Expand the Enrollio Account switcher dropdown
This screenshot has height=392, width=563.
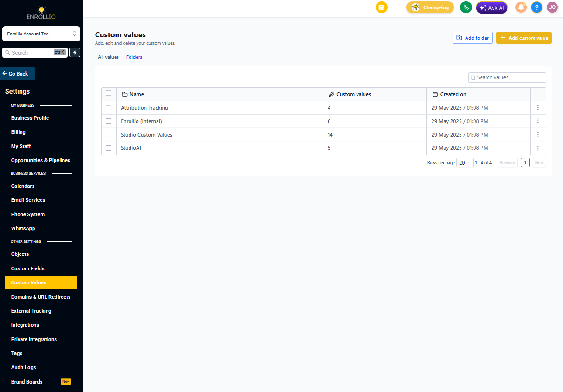[41, 34]
